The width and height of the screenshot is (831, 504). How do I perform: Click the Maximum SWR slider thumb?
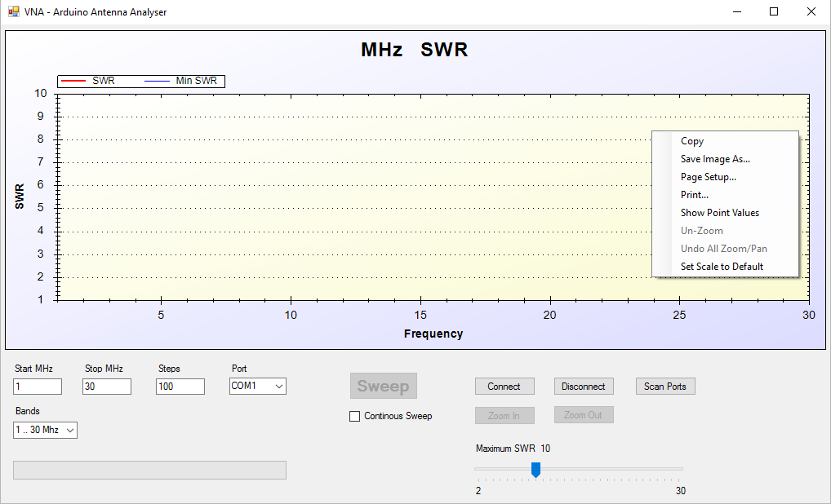[535, 470]
